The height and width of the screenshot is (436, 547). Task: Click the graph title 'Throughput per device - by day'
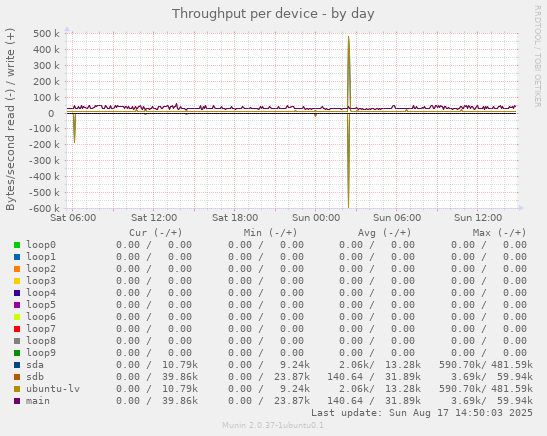point(273,14)
